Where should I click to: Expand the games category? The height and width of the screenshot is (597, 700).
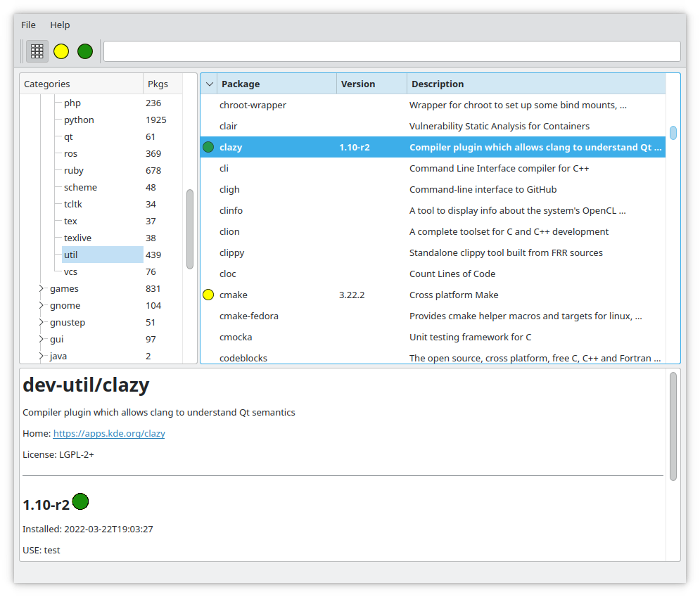pos(42,288)
